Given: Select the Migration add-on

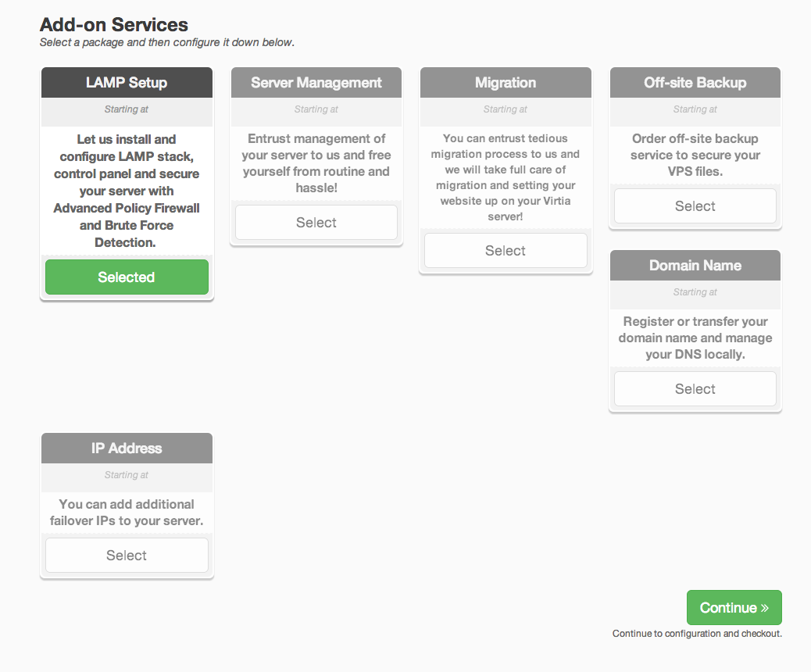Looking at the screenshot, I should pyautogui.click(x=506, y=250).
